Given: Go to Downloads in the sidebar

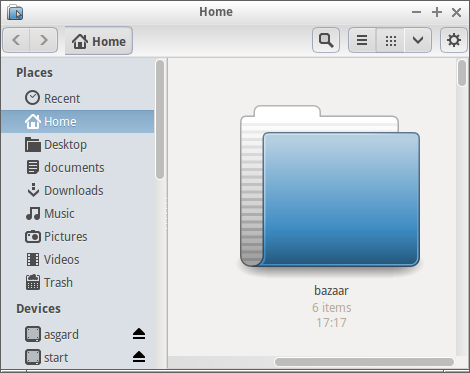Looking at the screenshot, I should 77,190.
